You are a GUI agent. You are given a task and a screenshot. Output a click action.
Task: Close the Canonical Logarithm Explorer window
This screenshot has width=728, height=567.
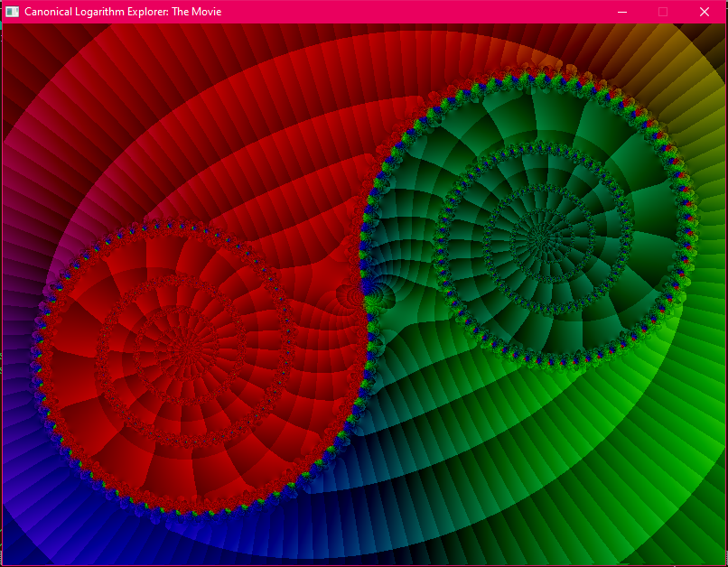[x=705, y=12]
